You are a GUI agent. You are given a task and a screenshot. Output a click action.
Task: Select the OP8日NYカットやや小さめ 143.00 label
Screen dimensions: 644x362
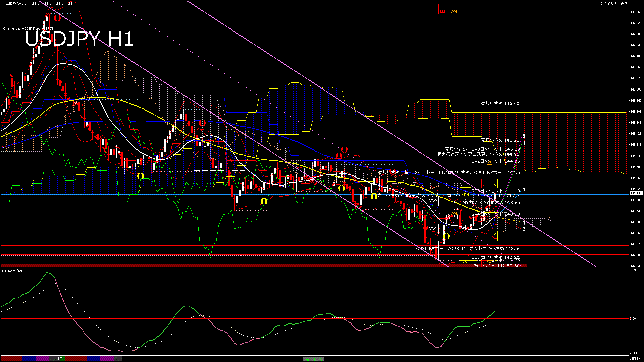pyautogui.click(x=485, y=249)
